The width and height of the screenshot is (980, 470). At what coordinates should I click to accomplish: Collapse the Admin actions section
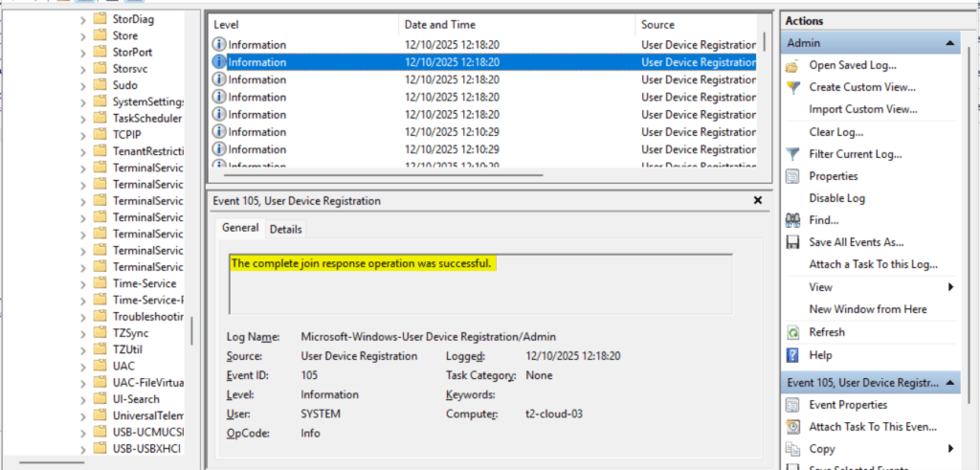click(950, 43)
